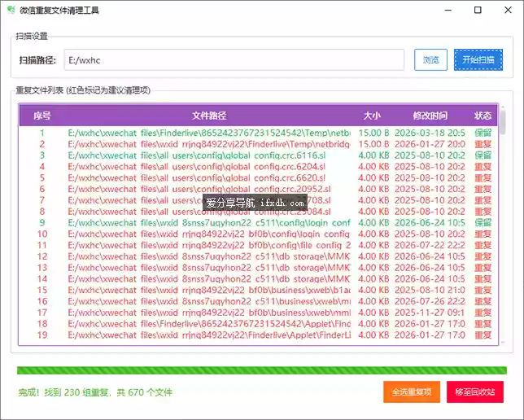Click the 扫描路径 label
This screenshot has height=420, width=524.
pyautogui.click(x=37, y=60)
